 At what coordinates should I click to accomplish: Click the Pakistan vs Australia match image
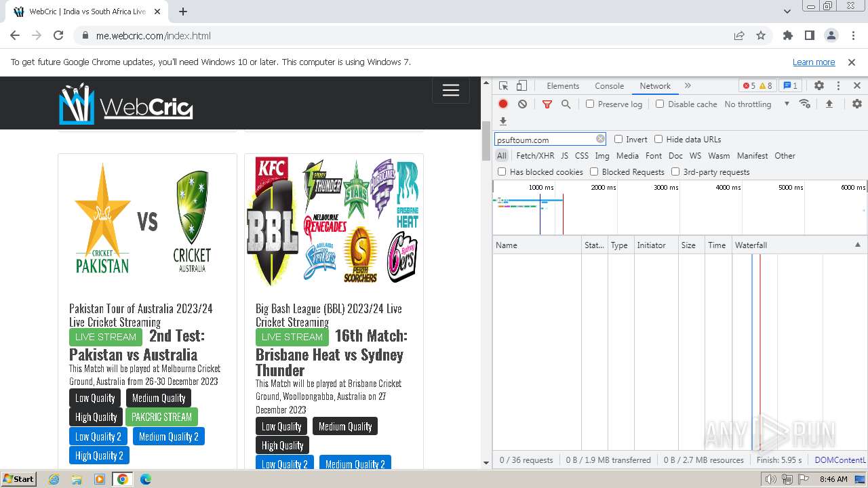click(x=147, y=220)
